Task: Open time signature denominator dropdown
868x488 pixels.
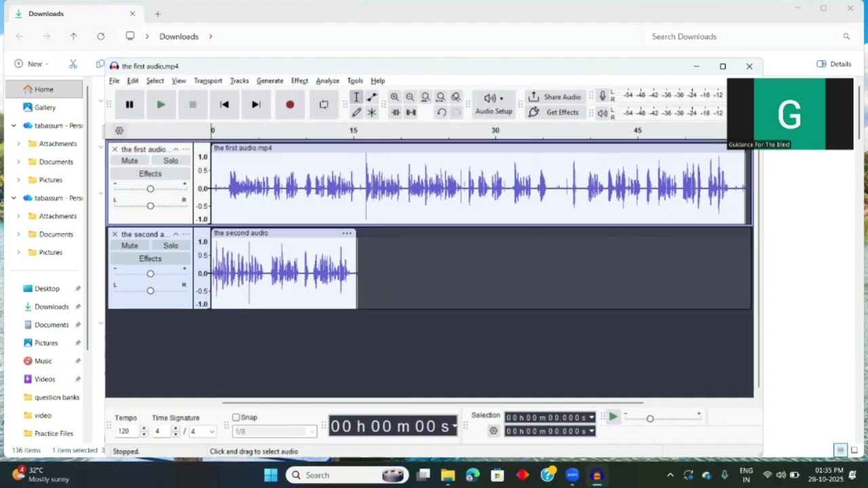Action: (x=202, y=431)
